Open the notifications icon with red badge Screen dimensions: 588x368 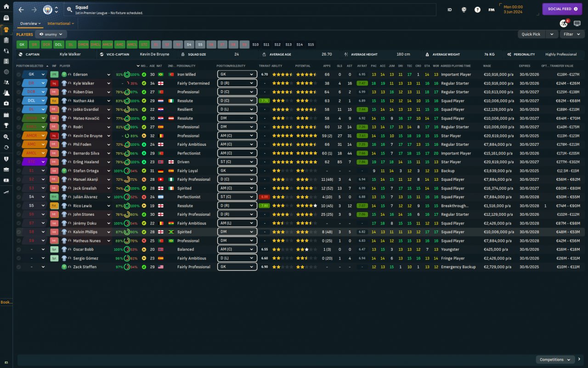point(564,23)
